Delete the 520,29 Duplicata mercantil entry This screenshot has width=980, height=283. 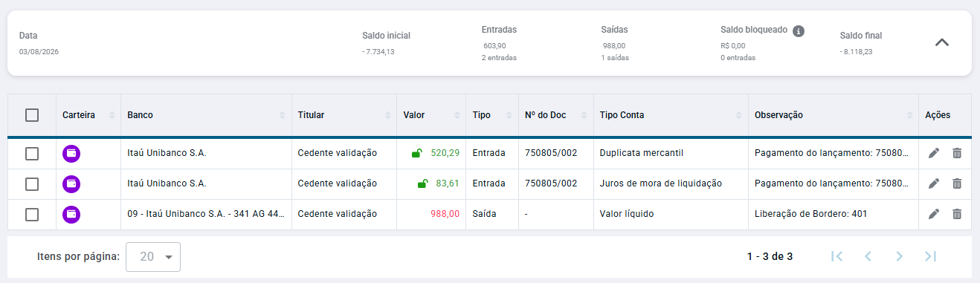[x=957, y=153]
